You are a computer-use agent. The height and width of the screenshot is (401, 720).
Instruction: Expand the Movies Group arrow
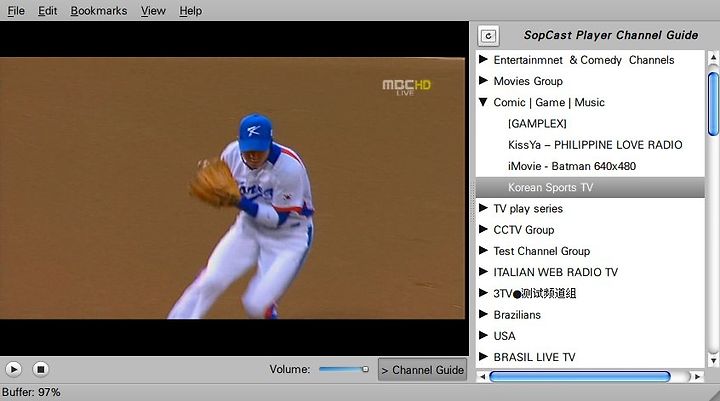tap(483, 80)
